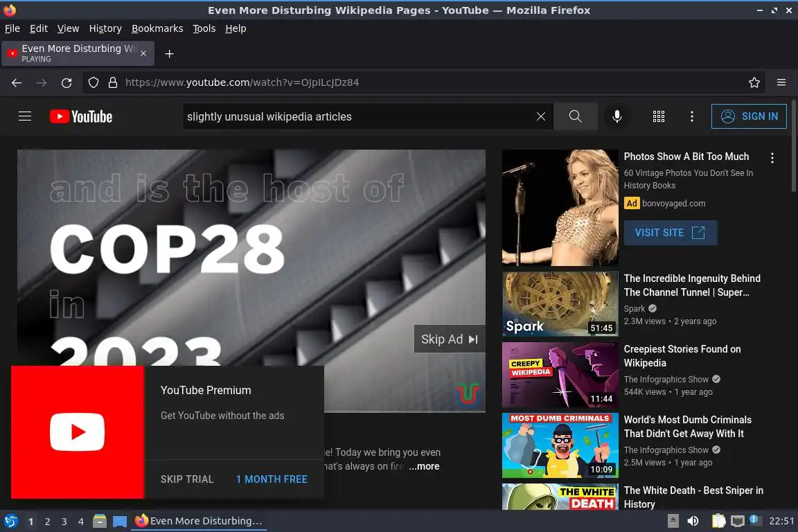Switch to workspace 4
Image resolution: width=798 pixels, height=532 pixels.
coord(80,522)
